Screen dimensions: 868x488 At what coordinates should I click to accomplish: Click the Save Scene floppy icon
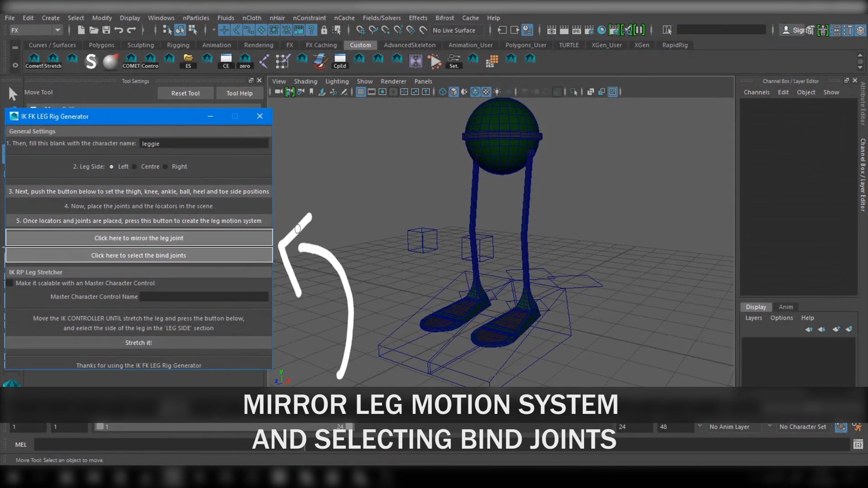pyautogui.click(x=106, y=30)
